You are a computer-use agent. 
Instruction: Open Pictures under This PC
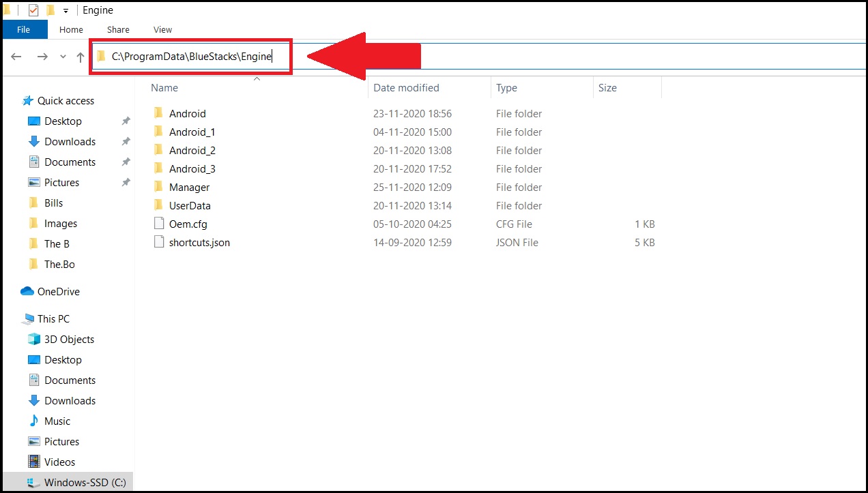click(x=61, y=441)
